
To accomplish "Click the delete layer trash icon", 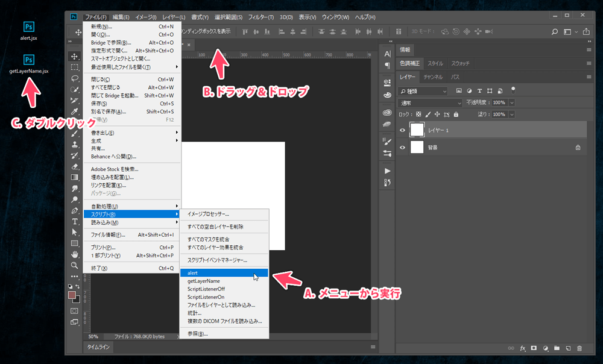I will (x=579, y=348).
